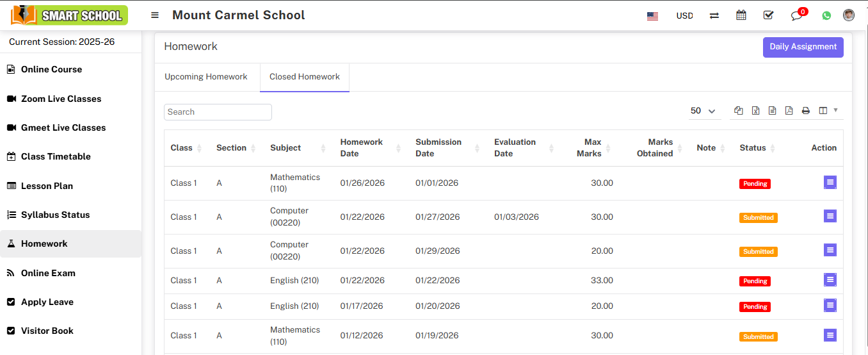
Task: Open action menu for English 33.00 marks row
Action: click(830, 280)
